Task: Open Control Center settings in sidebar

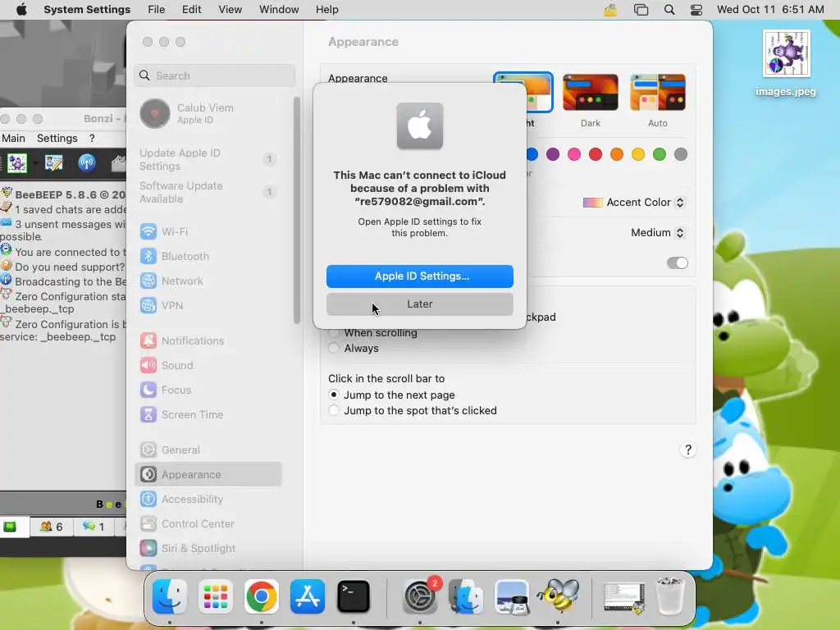Action: pyautogui.click(x=208, y=524)
